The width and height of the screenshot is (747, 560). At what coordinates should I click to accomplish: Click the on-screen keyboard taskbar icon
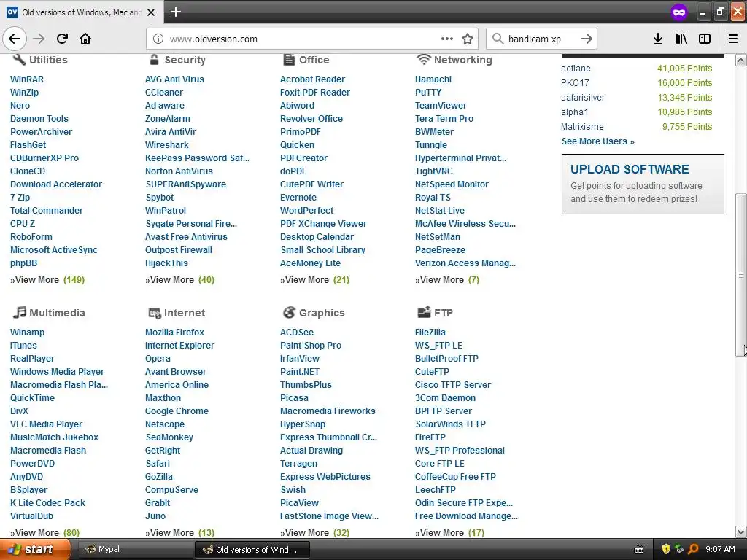(x=639, y=550)
